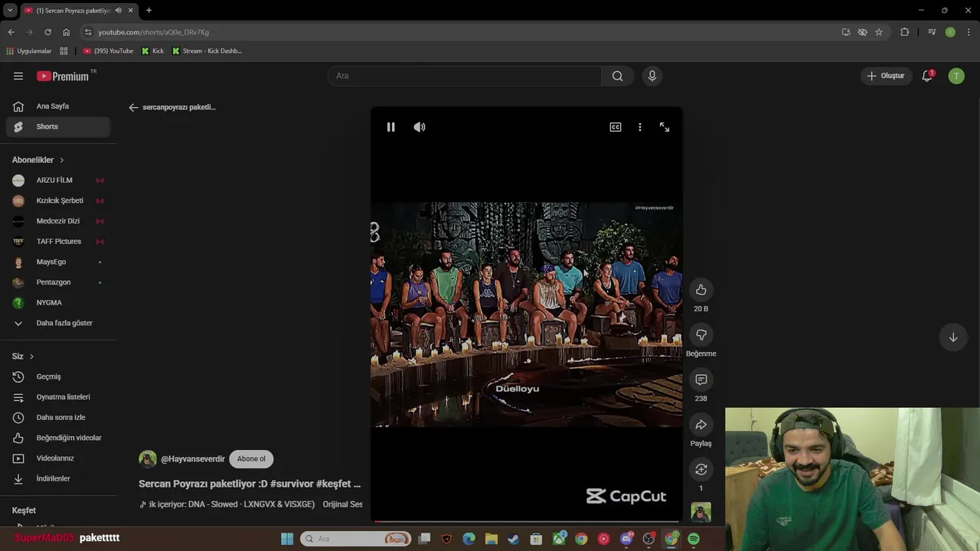This screenshot has width=980, height=551.
Task: Click the search magnifier button
Action: (617, 76)
